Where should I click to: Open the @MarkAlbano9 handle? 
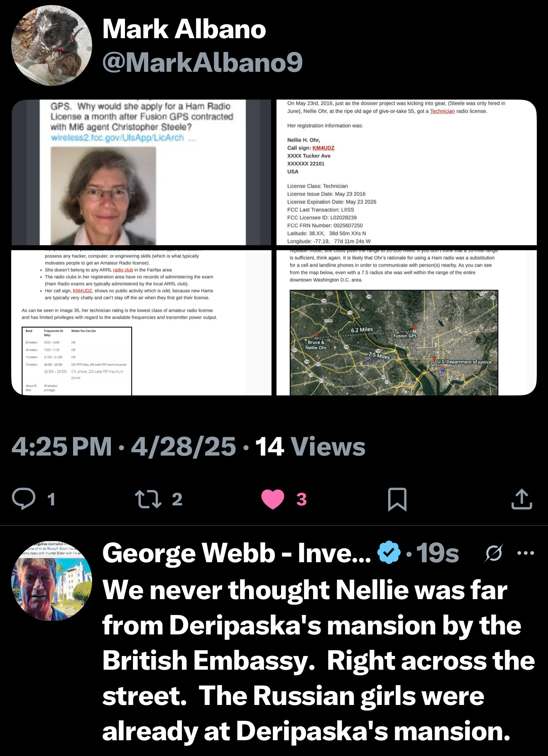pyautogui.click(x=203, y=62)
